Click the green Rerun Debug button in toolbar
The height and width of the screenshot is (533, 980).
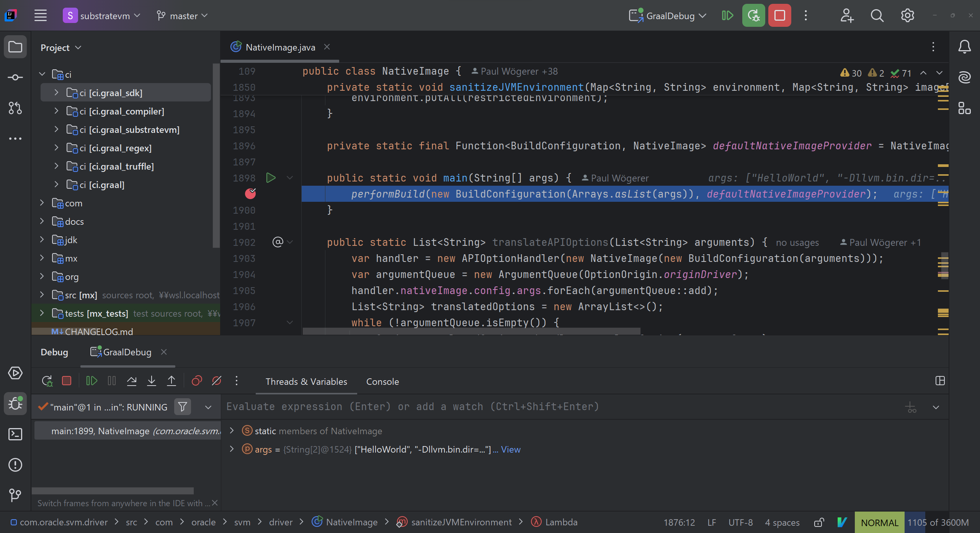(753, 16)
